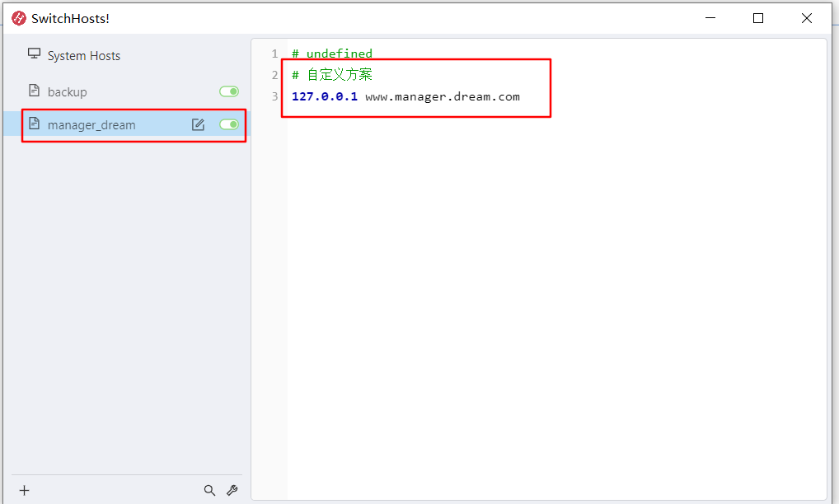Close the SwitchHosts! window

(x=806, y=18)
